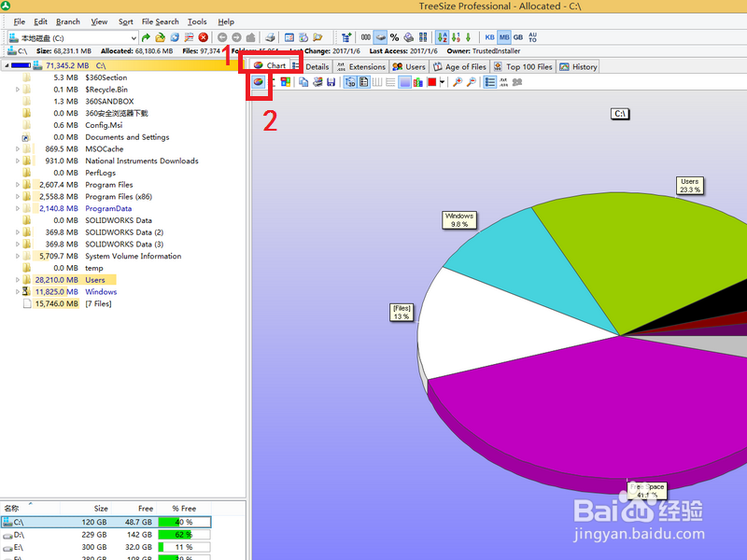The width and height of the screenshot is (747, 560).
Task: Collapse the C:\ root tree node
Action: tap(7, 65)
